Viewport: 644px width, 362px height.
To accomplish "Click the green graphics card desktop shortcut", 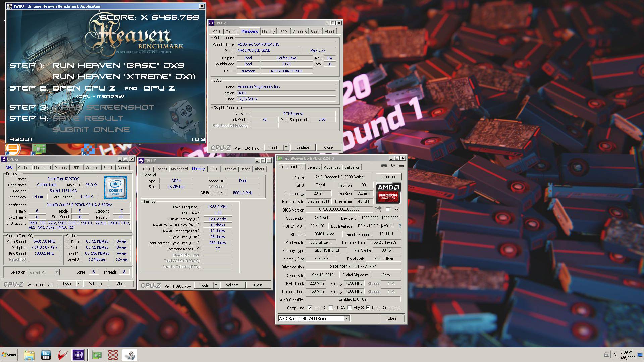I will tap(39, 149).
